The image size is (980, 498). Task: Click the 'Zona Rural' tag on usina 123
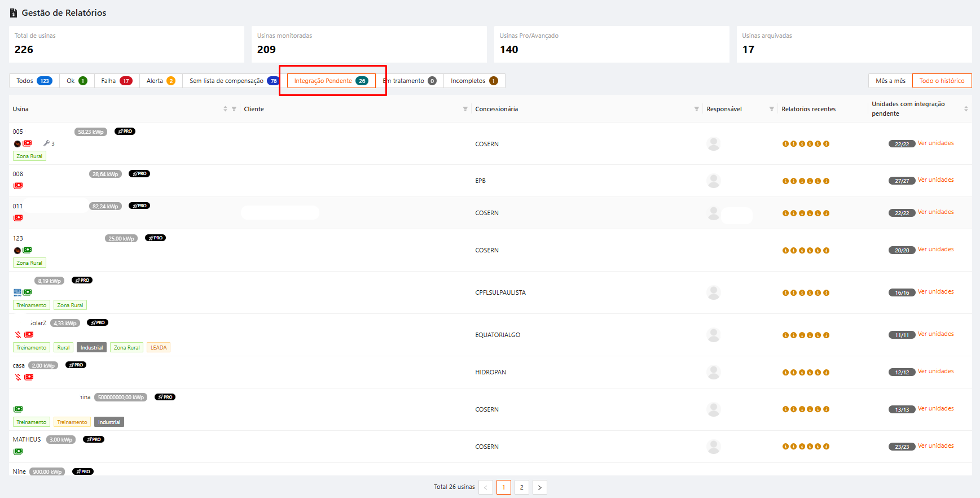tap(29, 263)
